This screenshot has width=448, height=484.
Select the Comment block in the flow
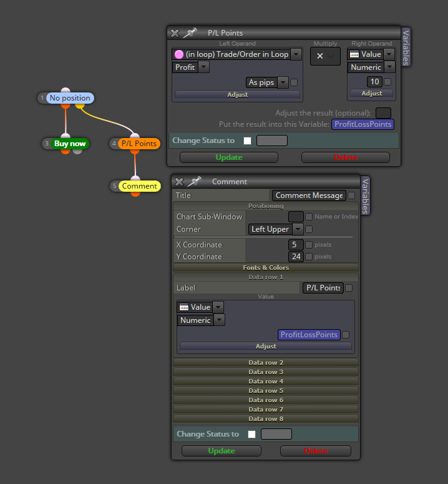139,186
